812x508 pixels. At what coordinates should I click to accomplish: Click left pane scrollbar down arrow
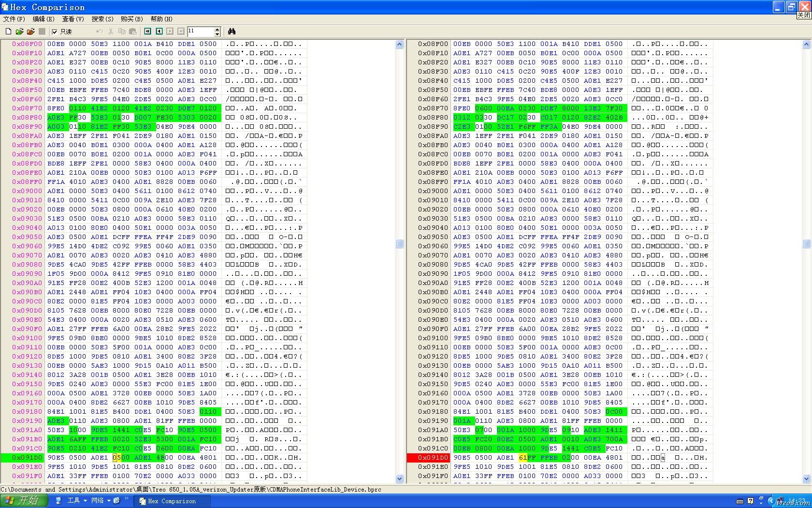click(400, 479)
